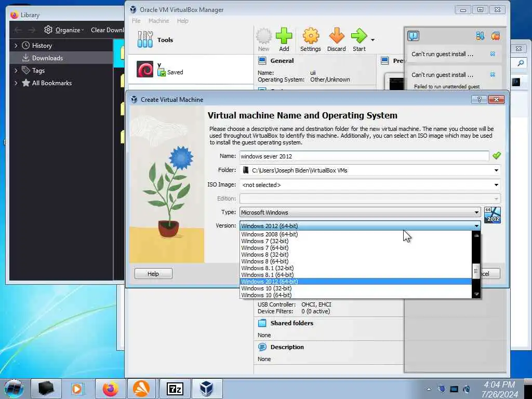
Task: Open the Help menu in VirtualBox
Action: 182,21
